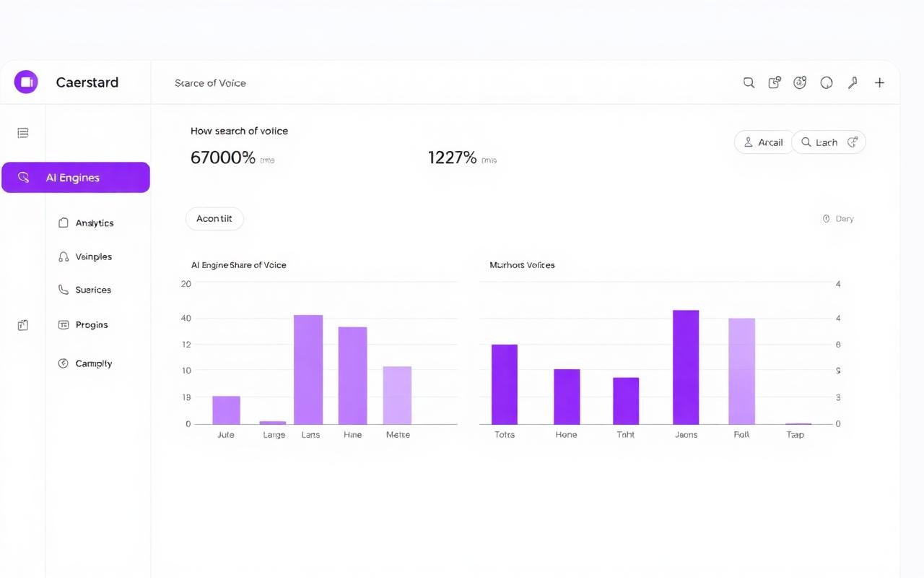924x578 pixels.
Task: Click the Lach search button
Action: pyautogui.click(x=829, y=142)
